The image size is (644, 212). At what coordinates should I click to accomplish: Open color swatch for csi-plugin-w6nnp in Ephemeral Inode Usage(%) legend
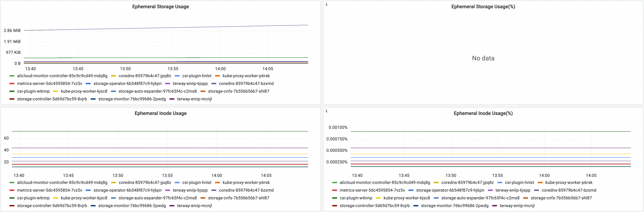coord(334,198)
